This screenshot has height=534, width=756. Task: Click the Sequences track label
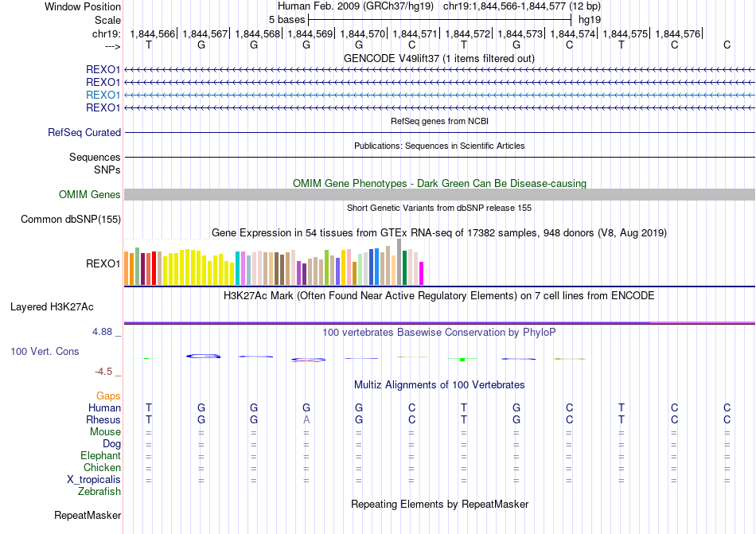click(95, 157)
